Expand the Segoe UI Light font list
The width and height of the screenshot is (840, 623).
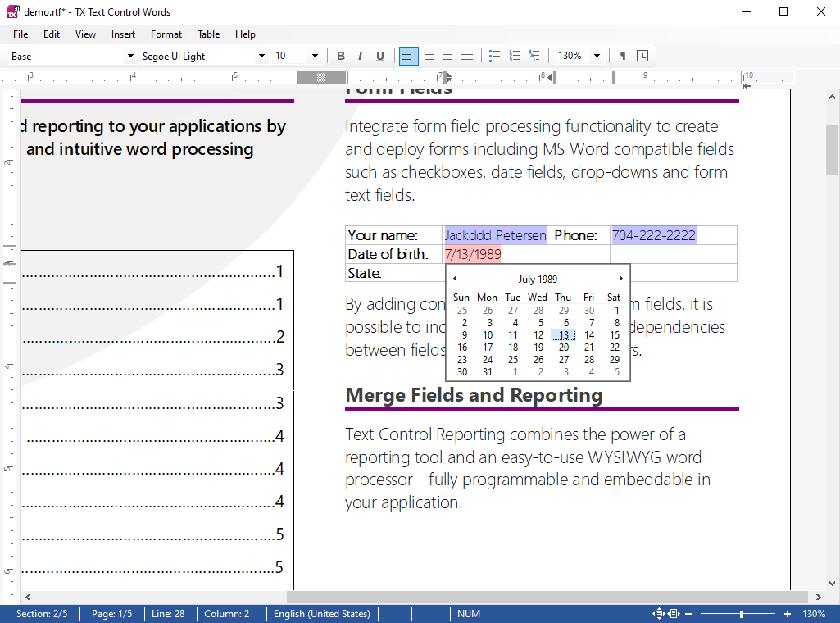click(x=261, y=56)
